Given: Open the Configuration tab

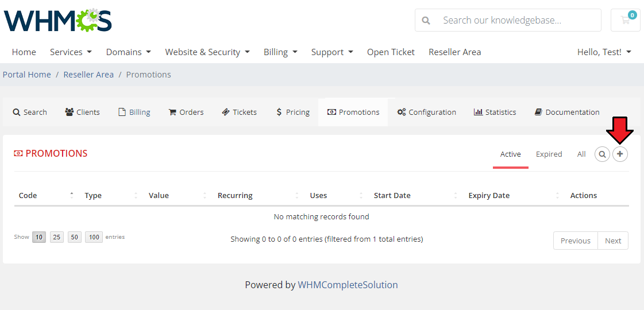Looking at the screenshot, I should point(426,112).
